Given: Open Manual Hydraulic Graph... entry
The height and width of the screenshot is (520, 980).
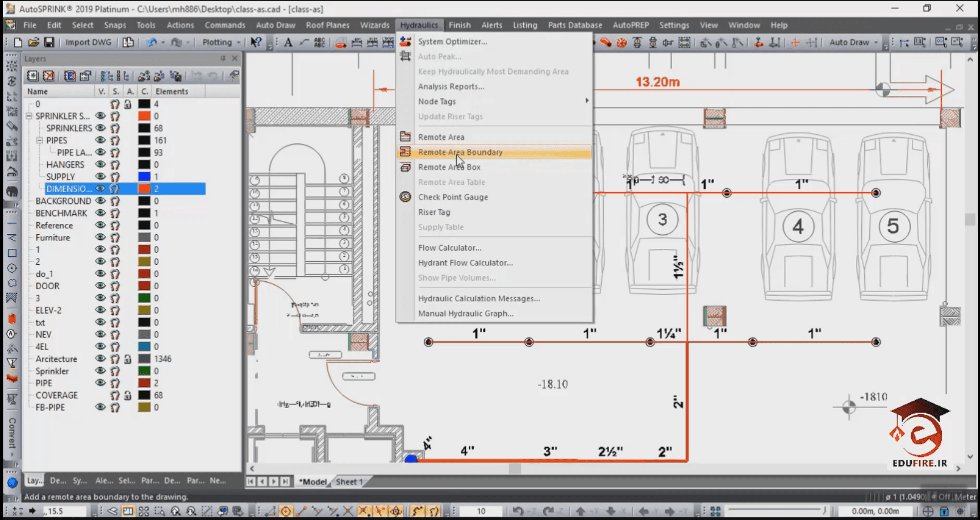Looking at the screenshot, I should [466, 313].
